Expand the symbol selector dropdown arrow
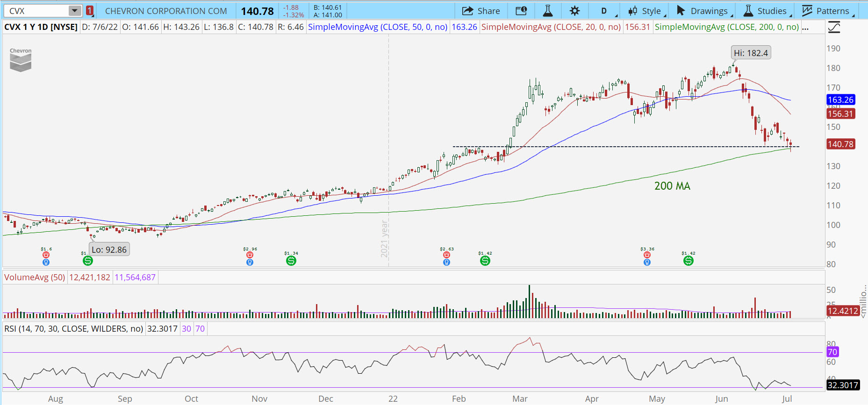Image resolution: width=868 pixels, height=405 pixels. coord(74,11)
